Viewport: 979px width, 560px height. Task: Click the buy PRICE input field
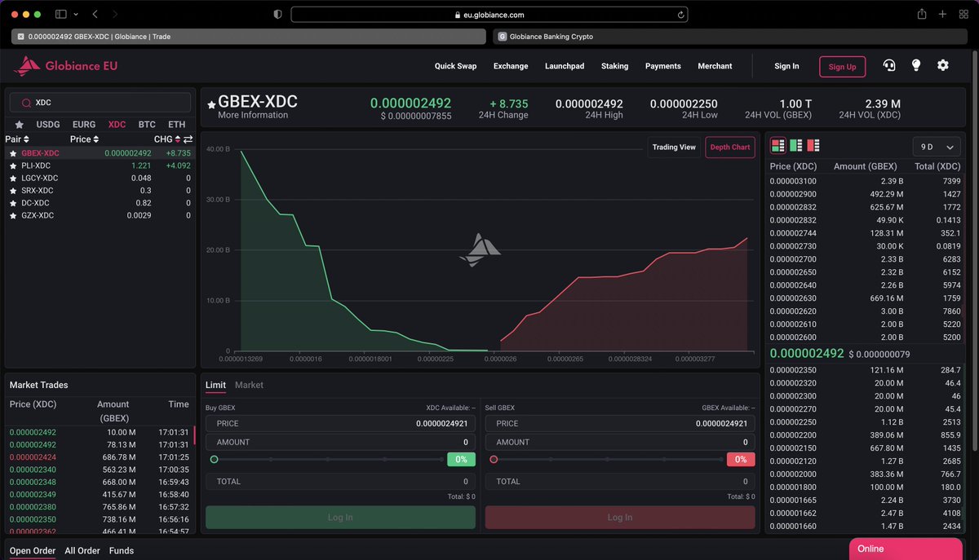tap(340, 423)
